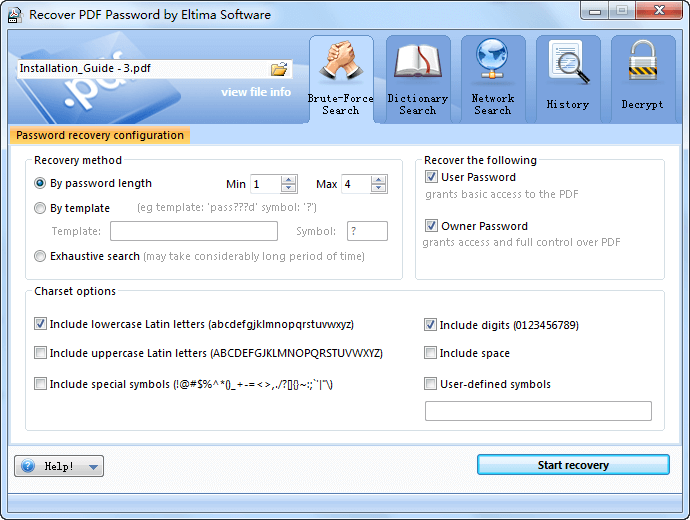Decrease the Max password length
The height and width of the screenshot is (520, 690).
click(379, 188)
